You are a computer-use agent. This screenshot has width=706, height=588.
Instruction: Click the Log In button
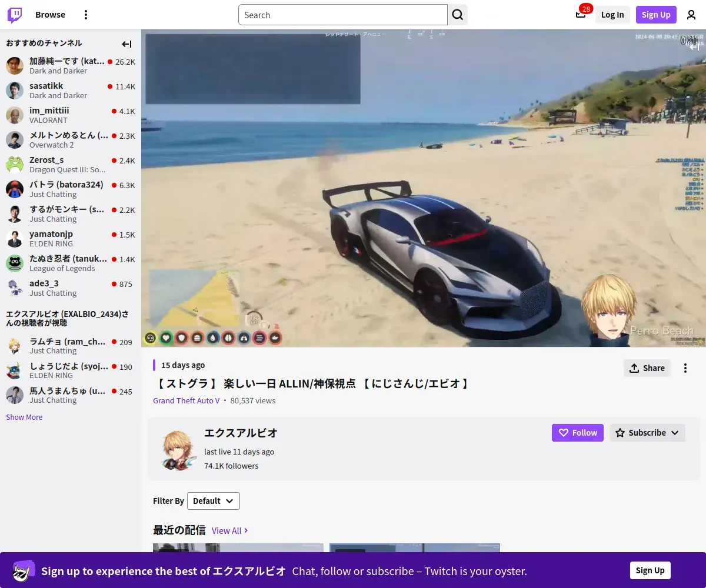pos(612,15)
